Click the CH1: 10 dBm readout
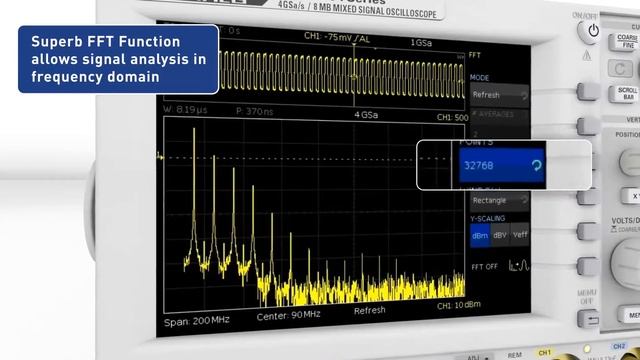The image size is (640, 360). coord(458,305)
